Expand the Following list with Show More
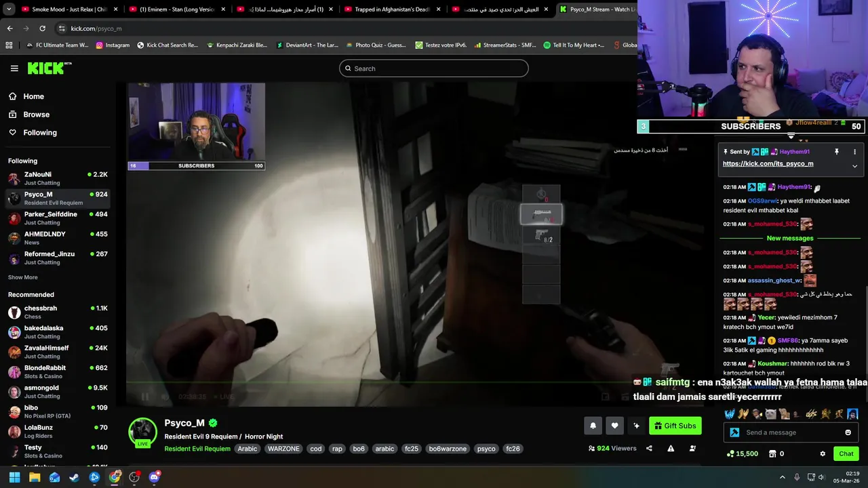 tap(23, 277)
